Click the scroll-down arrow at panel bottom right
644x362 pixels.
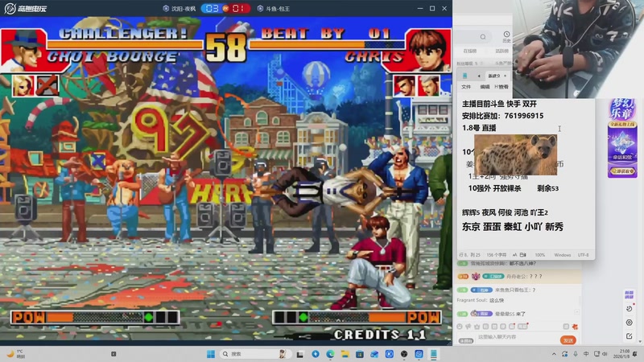point(640,341)
